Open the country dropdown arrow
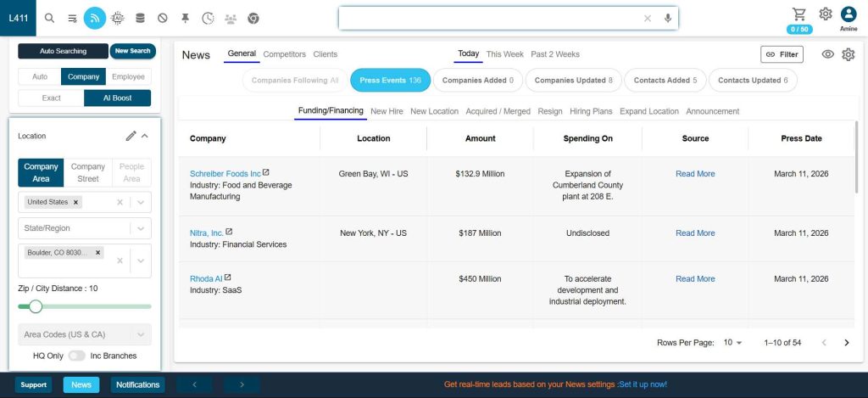 (x=141, y=202)
